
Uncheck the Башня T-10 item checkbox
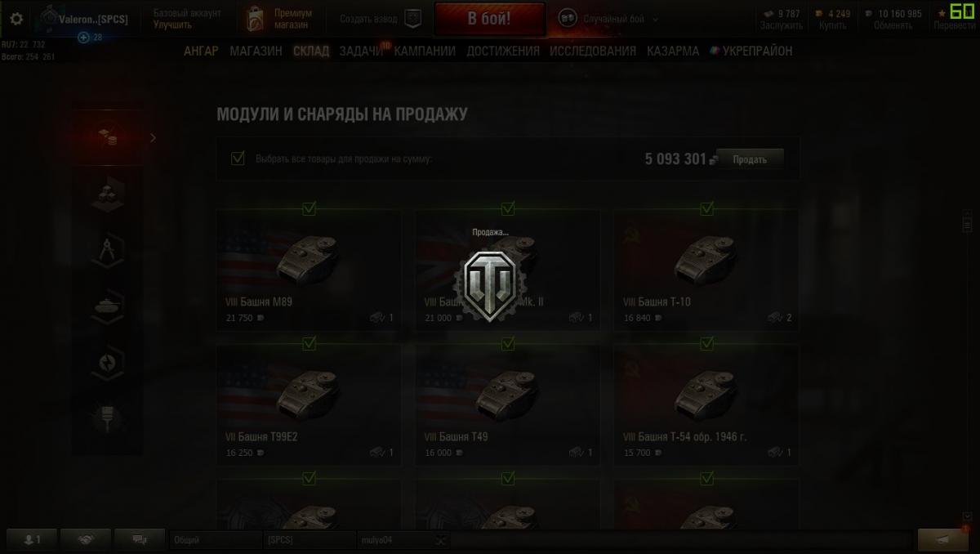point(707,209)
